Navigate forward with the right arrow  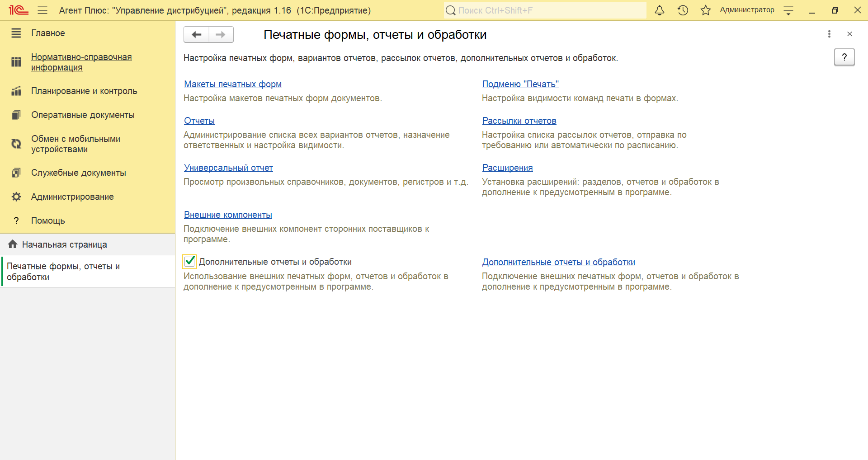tap(221, 34)
